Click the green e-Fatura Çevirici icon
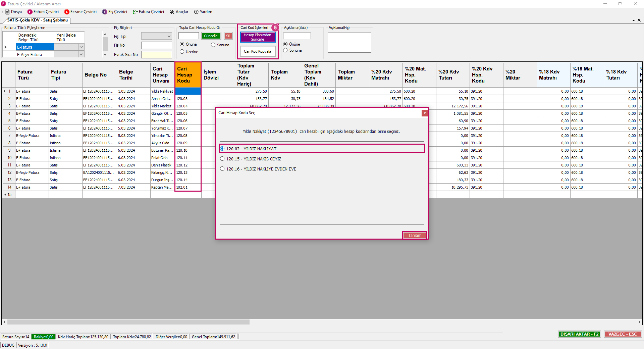This screenshot has width=644, height=349. click(135, 12)
